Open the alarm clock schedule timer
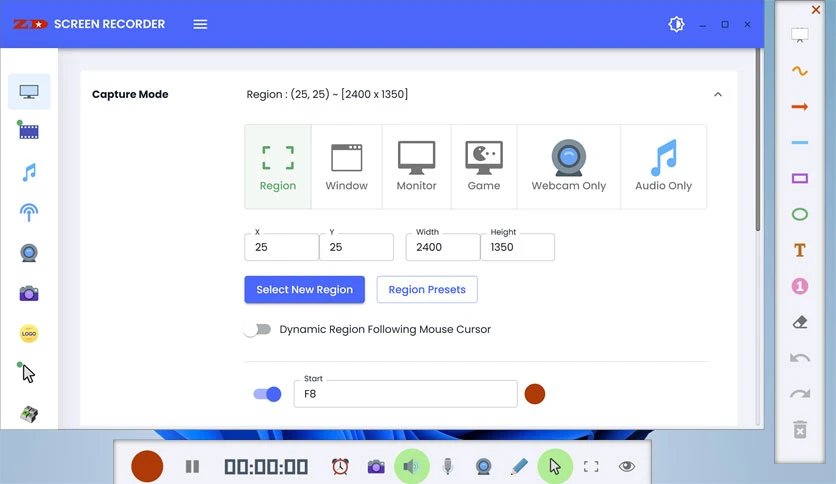 (x=340, y=466)
